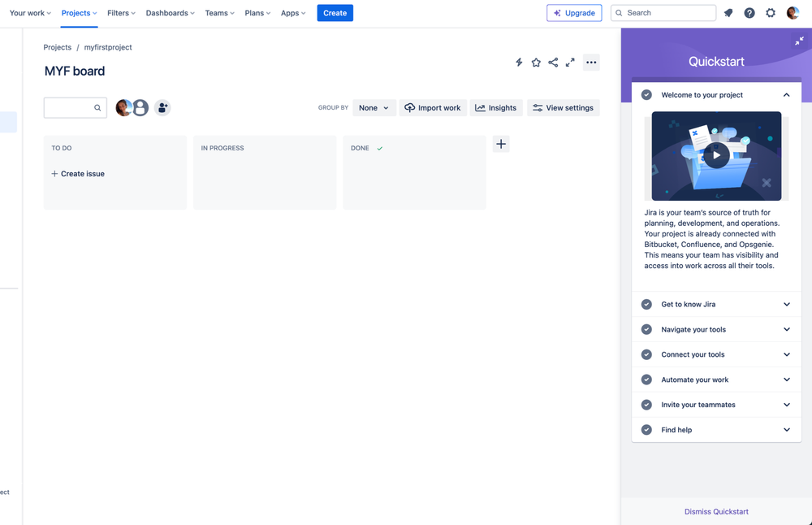Open your profile avatar in top bar

click(793, 13)
